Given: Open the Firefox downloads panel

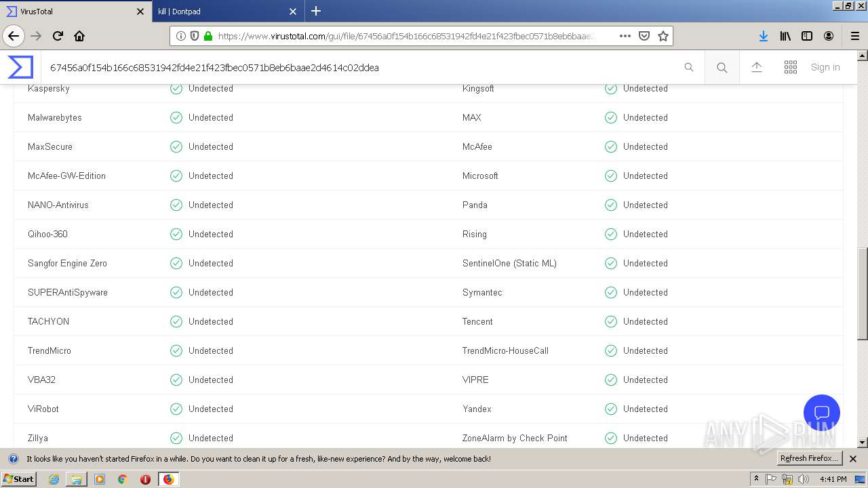Looking at the screenshot, I should (764, 36).
